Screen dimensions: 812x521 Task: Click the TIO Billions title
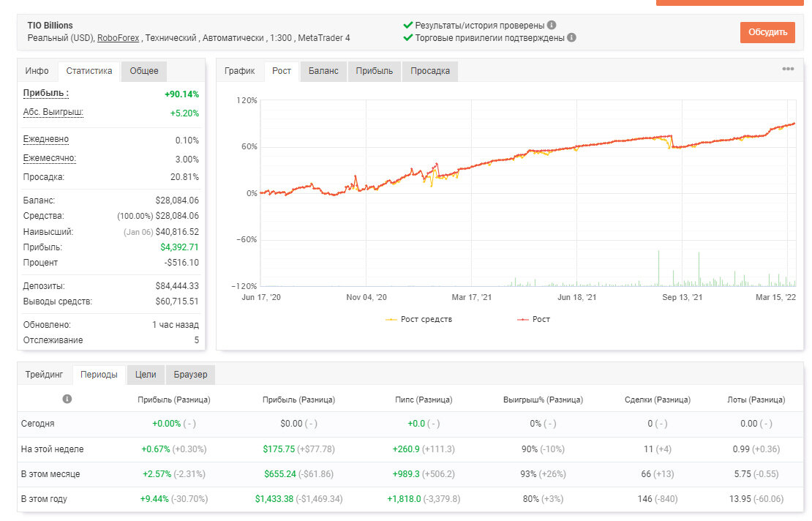point(50,26)
